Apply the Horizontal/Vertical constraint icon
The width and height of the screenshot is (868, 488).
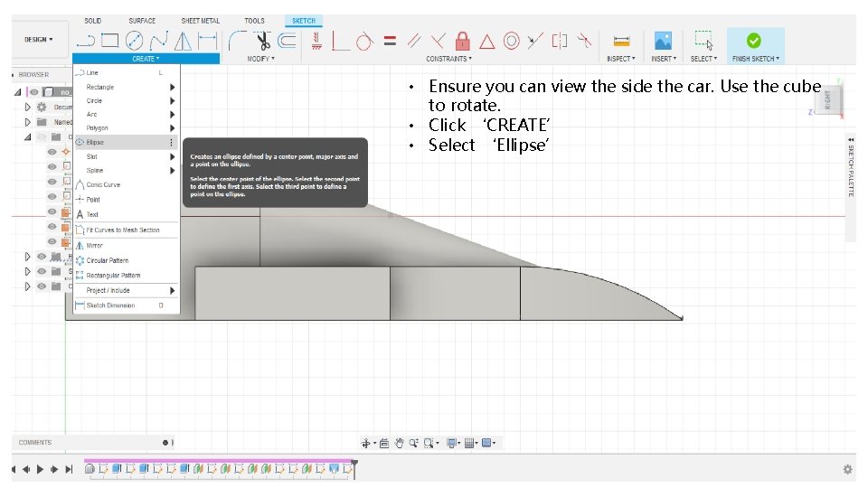[x=316, y=41]
